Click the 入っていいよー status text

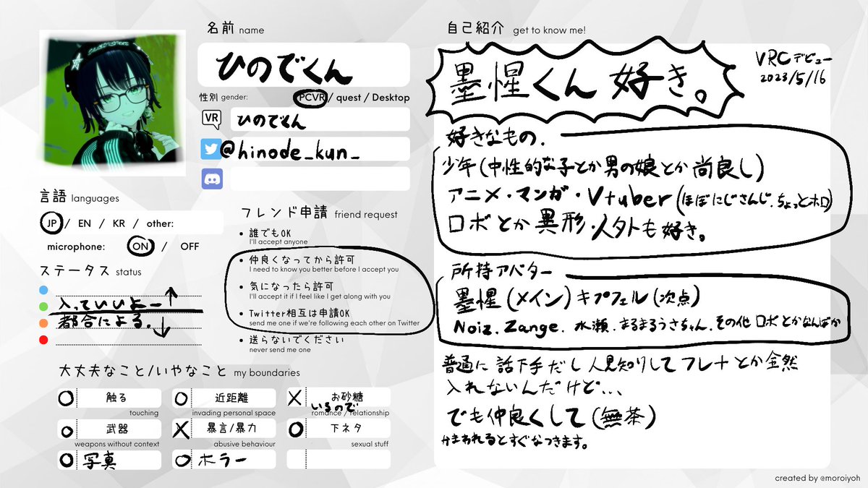pyautogui.click(x=109, y=304)
